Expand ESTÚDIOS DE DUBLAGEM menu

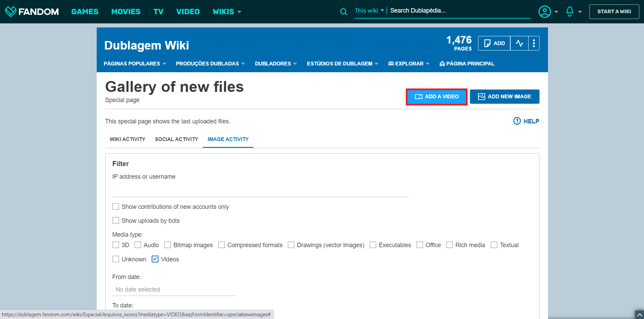[342, 63]
